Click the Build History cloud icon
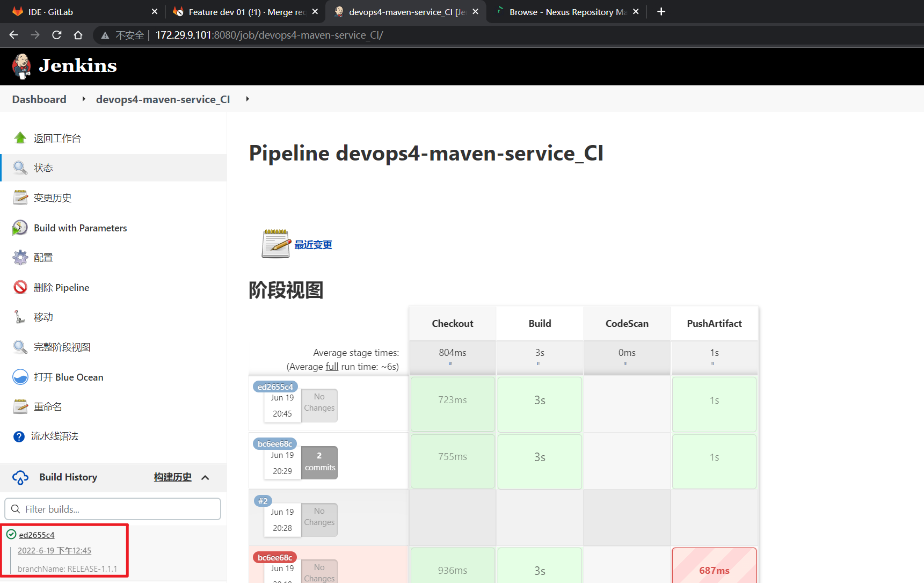Viewport: 924px width, 583px height. [20, 477]
